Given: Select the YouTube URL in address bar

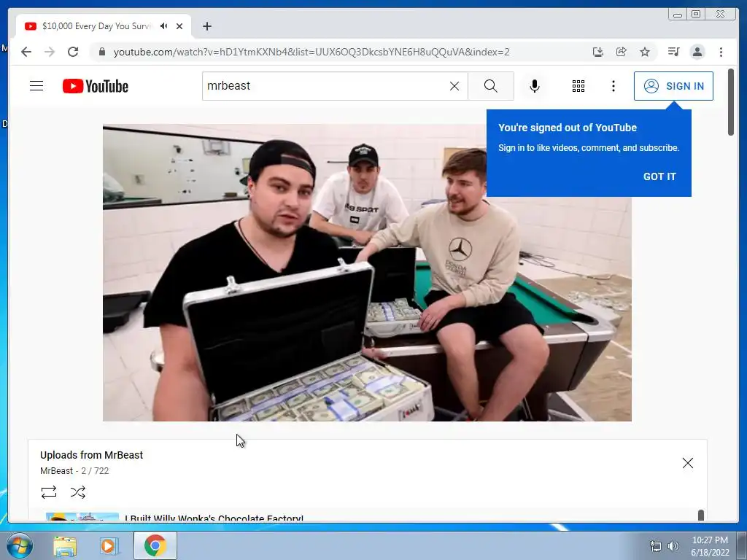Looking at the screenshot, I should tap(311, 52).
